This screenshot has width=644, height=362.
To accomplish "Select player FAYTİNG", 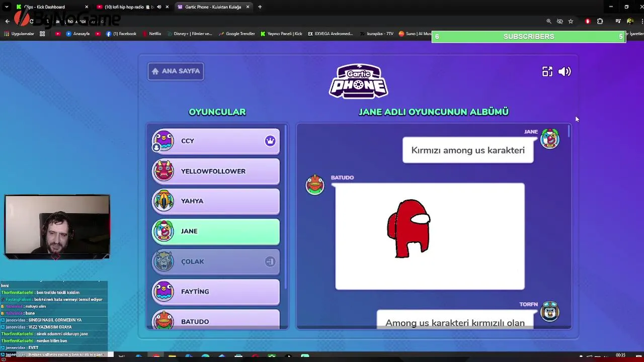I will click(216, 292).
